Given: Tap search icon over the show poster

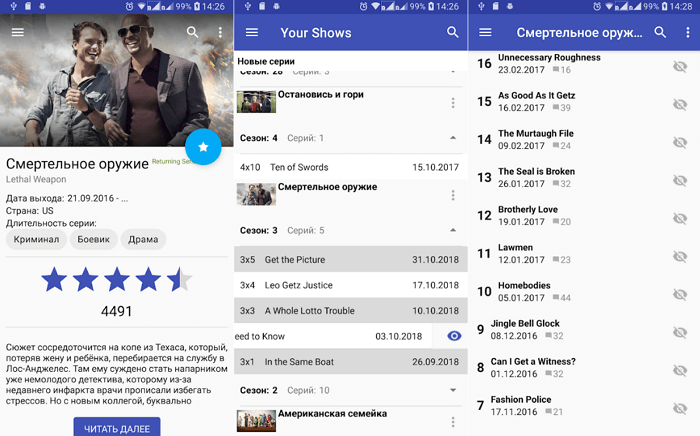Looking at the screenshot, I should tap(193, 32).
